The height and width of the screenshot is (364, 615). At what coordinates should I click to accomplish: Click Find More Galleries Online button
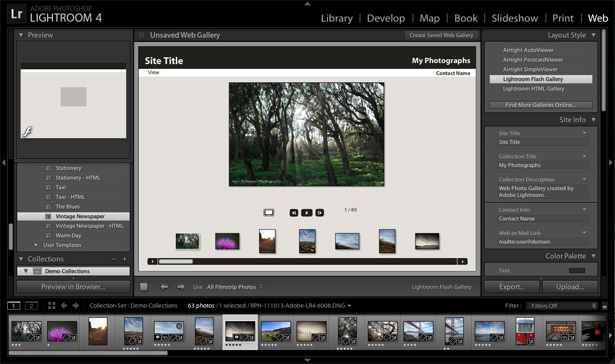(541, 105)
